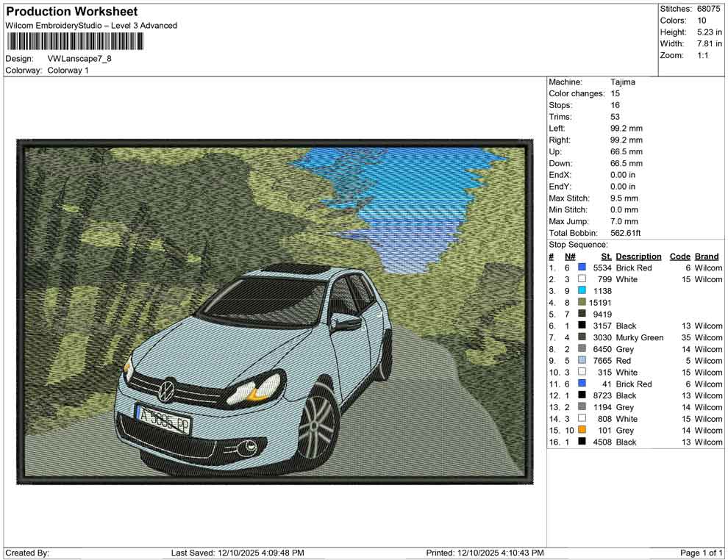This screenshot has height=560, width=728.
Task: Click the Page 1 of 1 label
Action: (x=699, y=552)
